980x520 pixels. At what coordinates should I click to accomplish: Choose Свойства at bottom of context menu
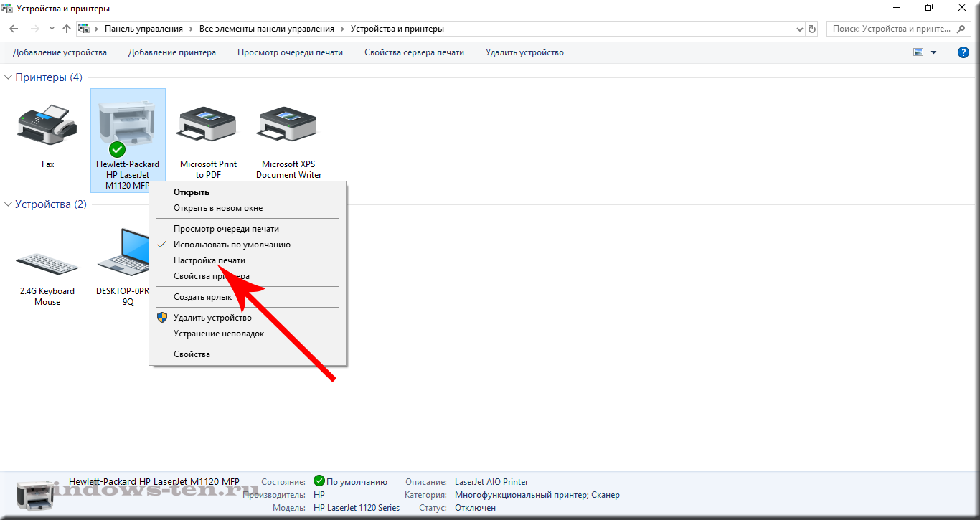pos(248,354)
